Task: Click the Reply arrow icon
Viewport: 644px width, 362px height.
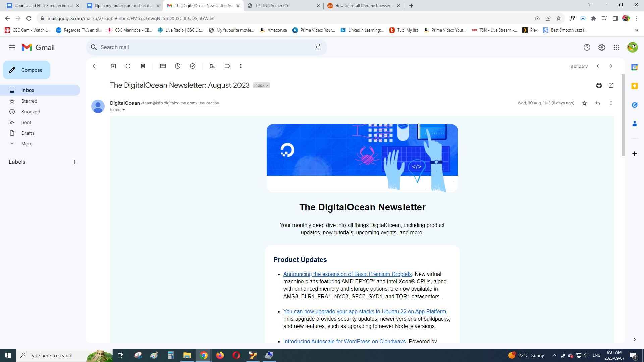Action: 598,103
